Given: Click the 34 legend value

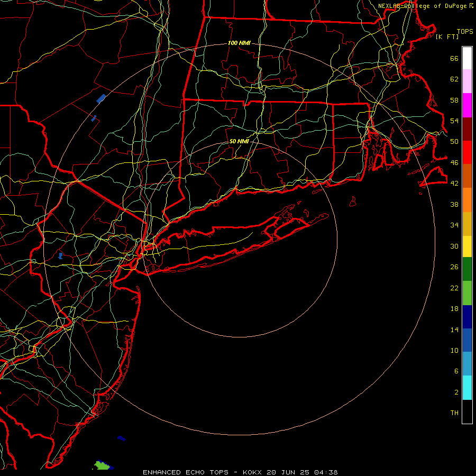Looking at the screenshot, I should tap(454, 225).
